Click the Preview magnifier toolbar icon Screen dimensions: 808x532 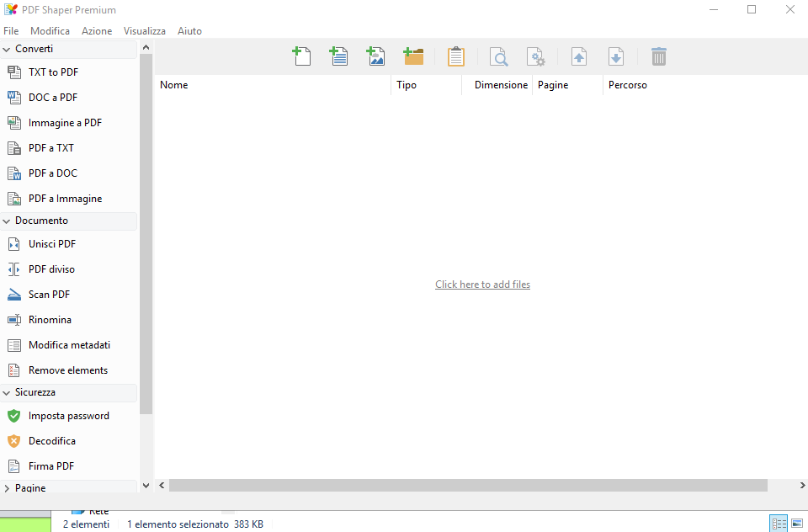[498, 56]
